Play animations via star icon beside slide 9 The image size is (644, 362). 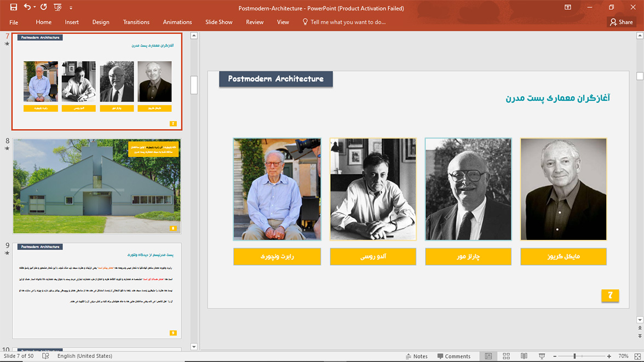[x=7, y=252]
